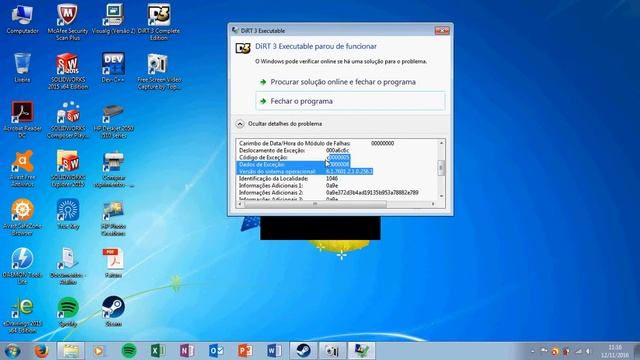Open the taskbar clock and date
The width and height of the screenshot is (640, 360).
click(x=615, y=351)
